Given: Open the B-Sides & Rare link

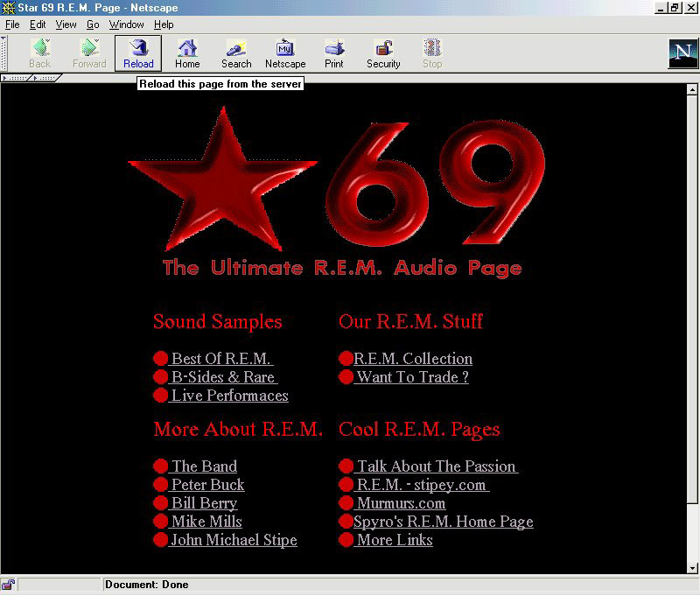Looking at the screenshot, I should click(223, 377).
